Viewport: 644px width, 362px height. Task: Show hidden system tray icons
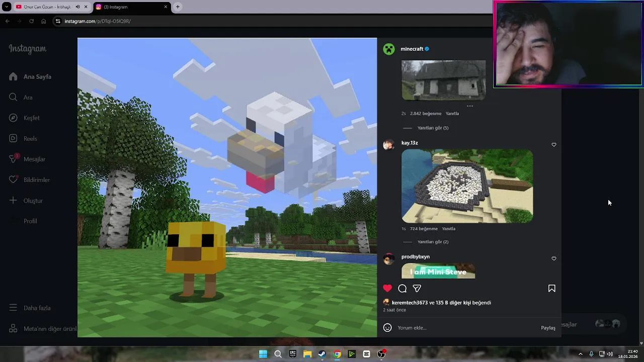[580, 354]
